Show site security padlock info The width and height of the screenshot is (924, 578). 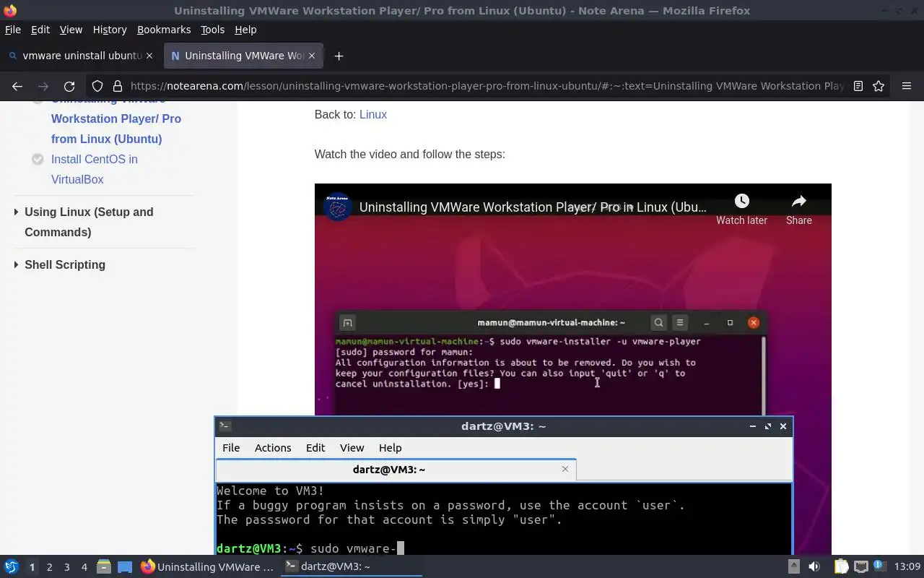pyautogui.click(x=117, y=86)
